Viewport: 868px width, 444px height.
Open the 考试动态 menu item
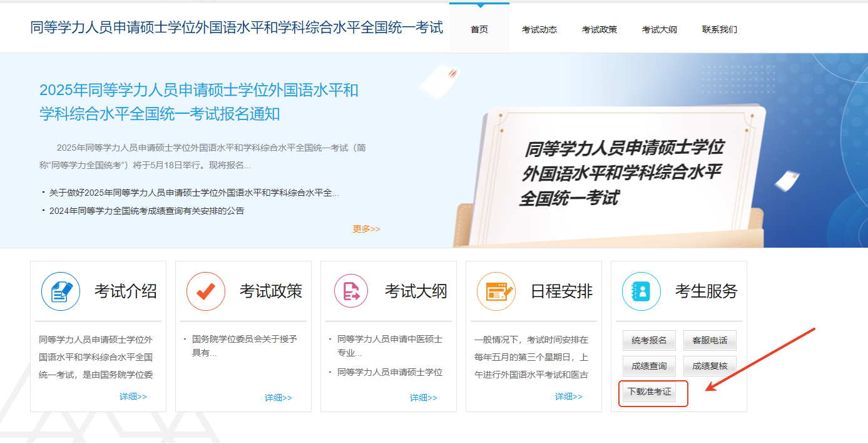click(x=539, y=29)
